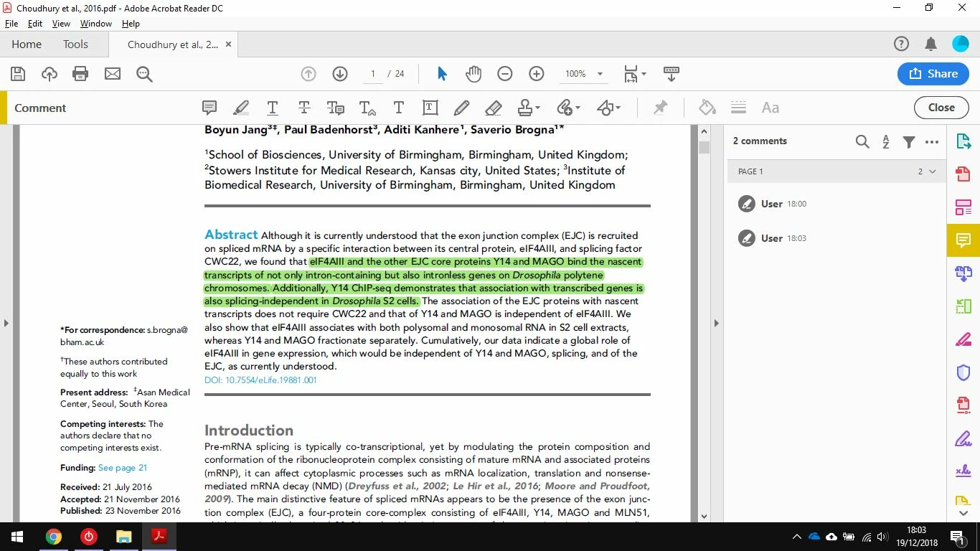Viewport: 980px width, 551px height.
Task: Open the comments options three-dot menu
Action: [932, 141]
